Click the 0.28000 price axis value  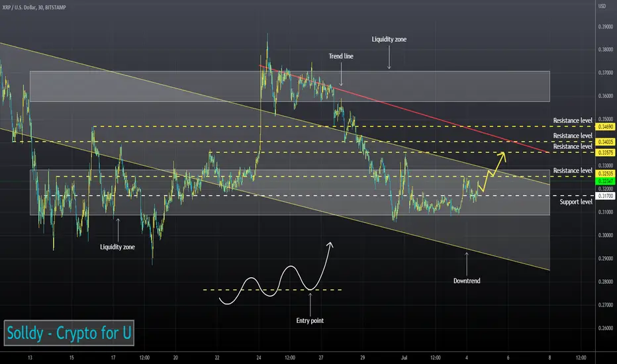[x=605, y=282]
